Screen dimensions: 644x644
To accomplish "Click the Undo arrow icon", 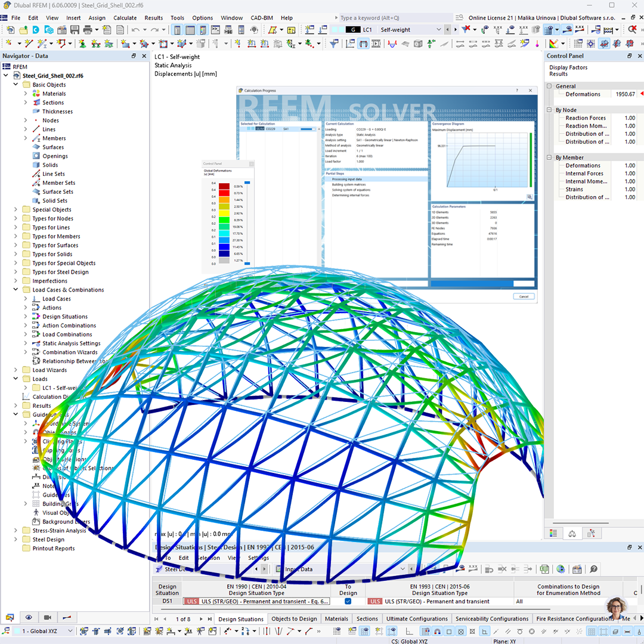I will (x=135, y=30).
